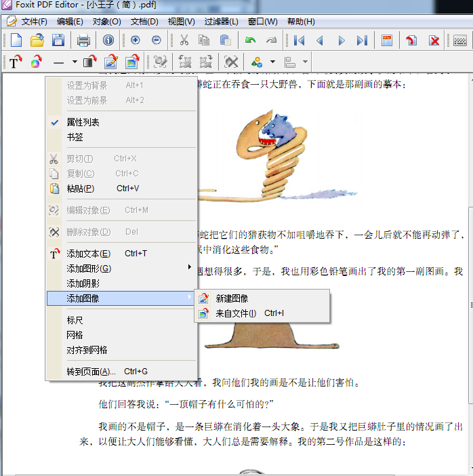Select 新建图像 from the submenu
Image resolution: width=473 pixels, height=476 pixels.
(x=232, y=298)
